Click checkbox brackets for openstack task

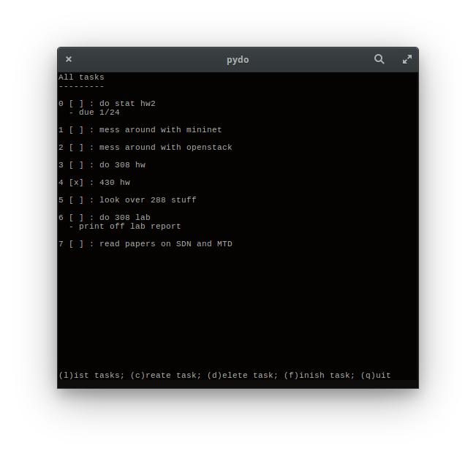click(x=76, y=148)
